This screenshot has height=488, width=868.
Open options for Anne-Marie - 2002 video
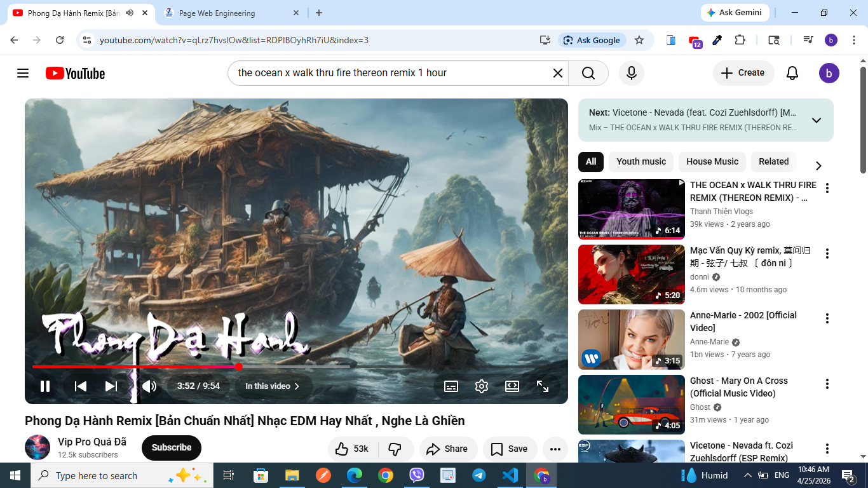(827, 318)
